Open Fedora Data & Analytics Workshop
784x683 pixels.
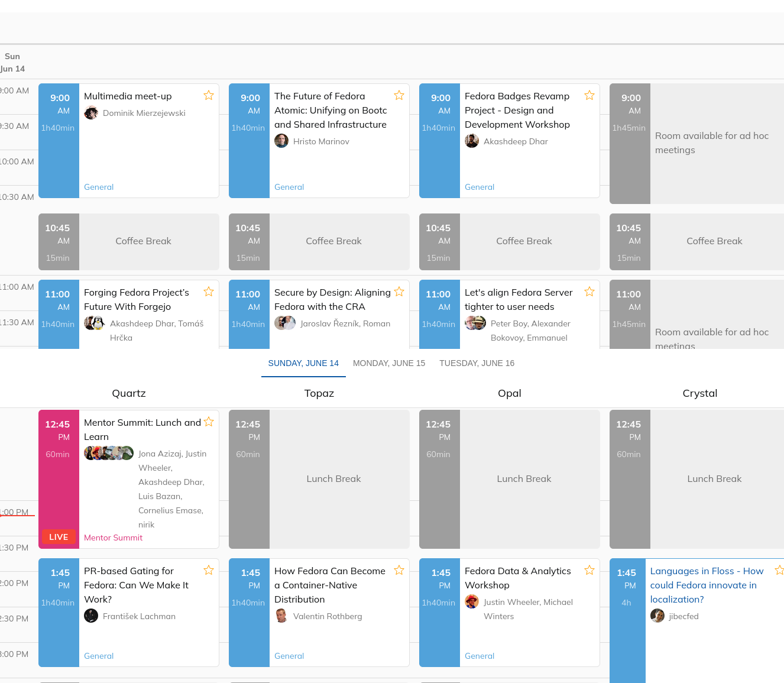[518, 578]
